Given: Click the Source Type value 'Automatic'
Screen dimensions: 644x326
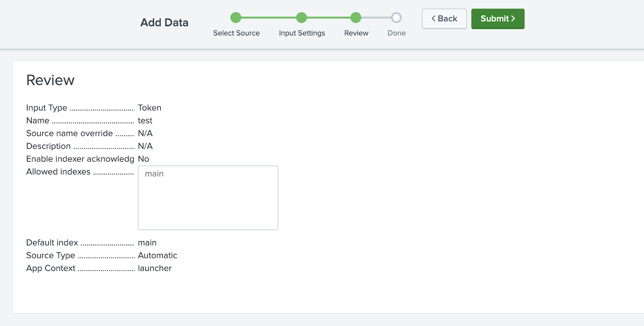Looking at the screenshot, I should 157,255.
